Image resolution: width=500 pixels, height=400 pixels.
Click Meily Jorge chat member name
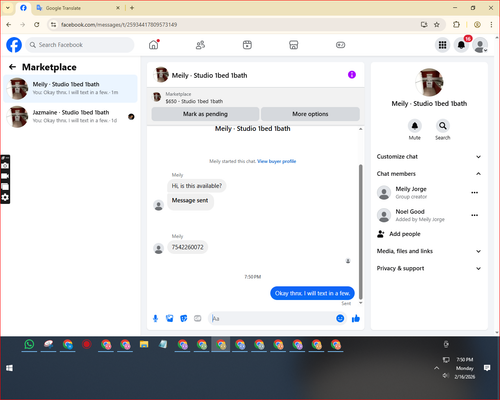point(411,189)
